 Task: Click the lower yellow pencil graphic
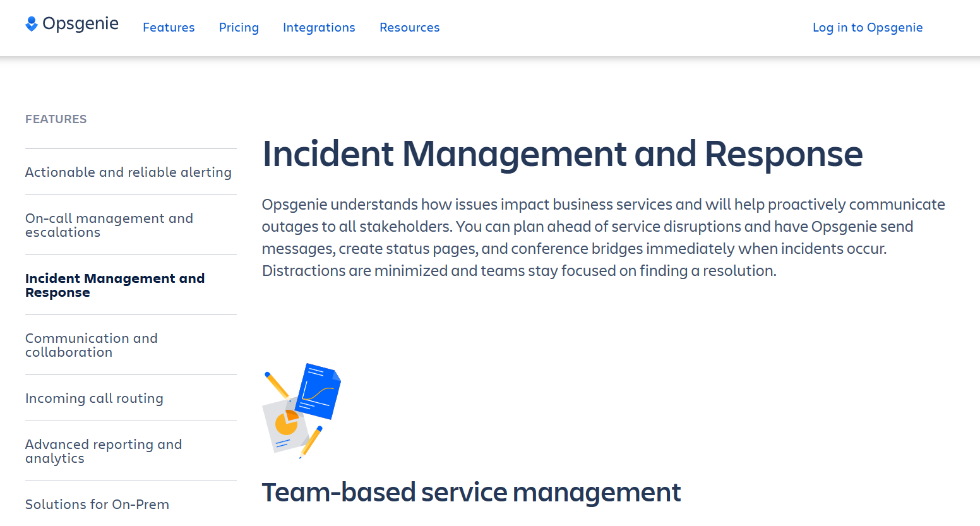(312, 441)
